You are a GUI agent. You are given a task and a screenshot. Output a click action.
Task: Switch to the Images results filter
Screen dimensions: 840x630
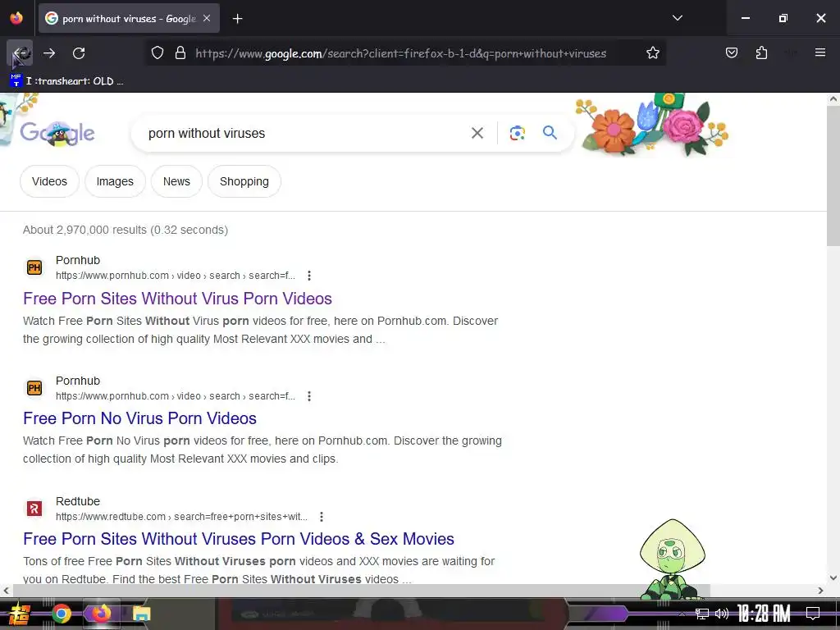115,181
